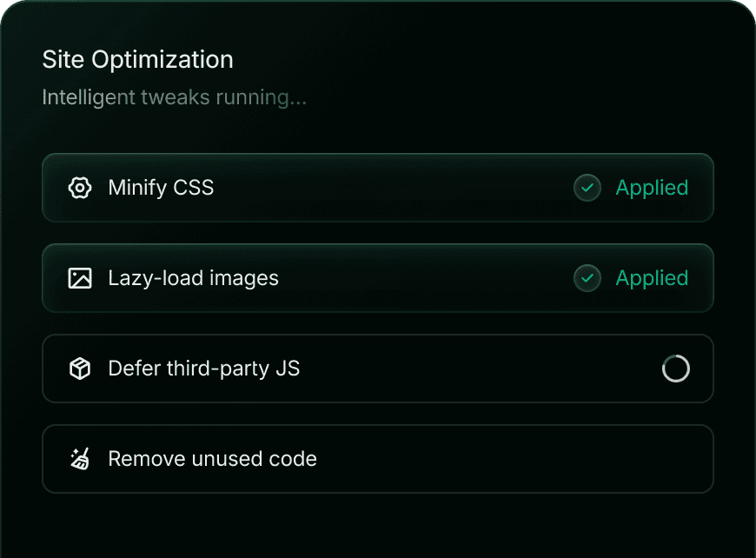This screenshot has width=756, height=558.
Task: Select the Lazy-load images card
Action: (378, 278)
